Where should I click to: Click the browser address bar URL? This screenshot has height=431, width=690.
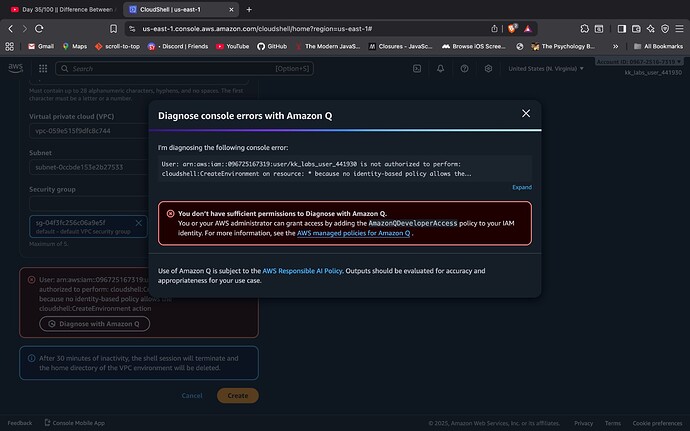(257, 29)
